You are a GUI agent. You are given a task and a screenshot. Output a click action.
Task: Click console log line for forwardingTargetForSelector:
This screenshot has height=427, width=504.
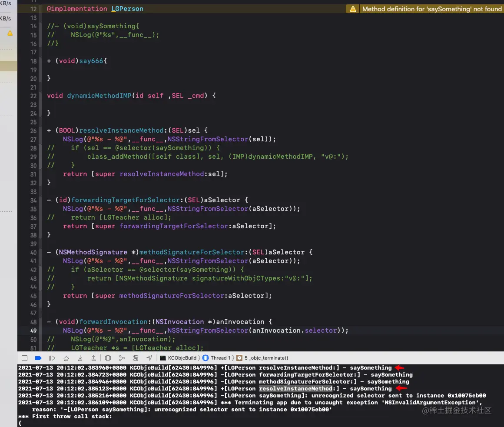216,375
